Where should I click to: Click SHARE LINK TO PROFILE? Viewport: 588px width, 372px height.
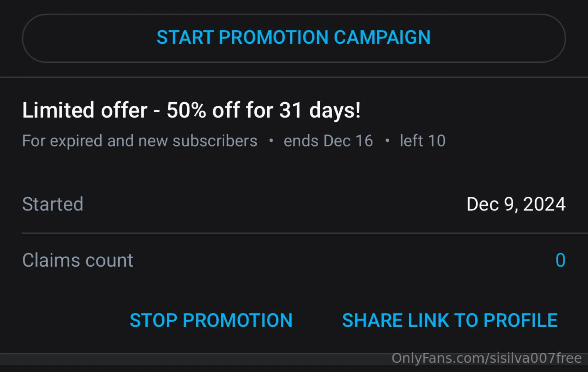click(x=449, y=320)
